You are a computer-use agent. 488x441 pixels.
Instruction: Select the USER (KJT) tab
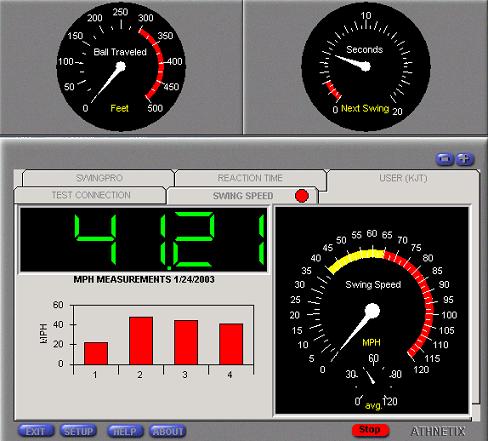click(403, 178)
